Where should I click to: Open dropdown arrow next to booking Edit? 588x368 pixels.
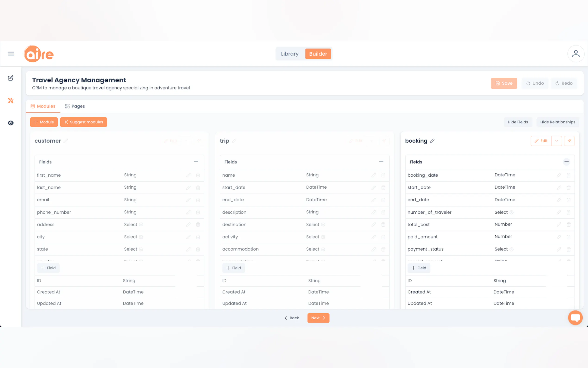[x=556, y=141]
